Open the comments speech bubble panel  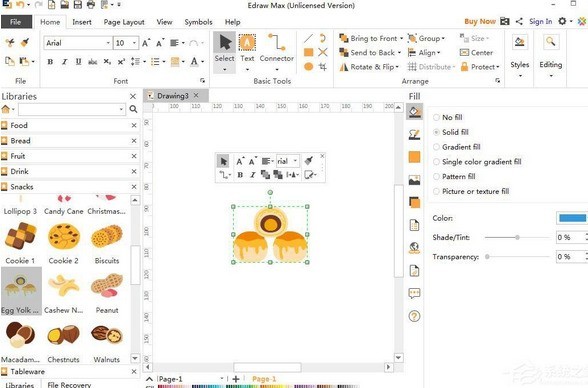click(x=414, y=293)
